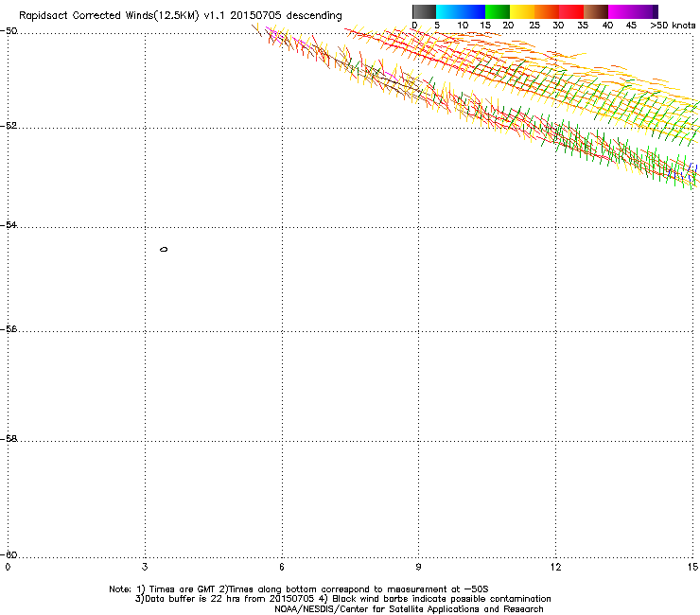Click the magenta-purple 40-50 knots color band
700x615 pixels.
[x=633, y=11]
